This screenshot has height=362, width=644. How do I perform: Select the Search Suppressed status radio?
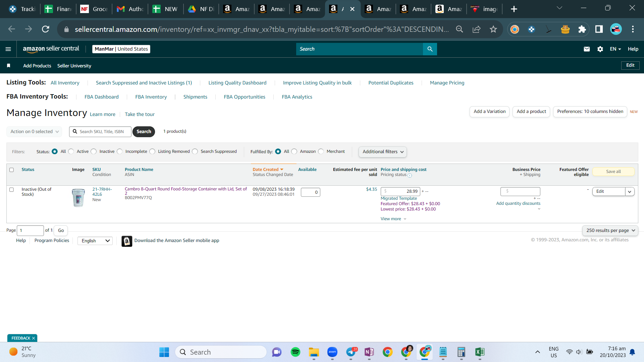pyautogui.click(x=195, y=152)
